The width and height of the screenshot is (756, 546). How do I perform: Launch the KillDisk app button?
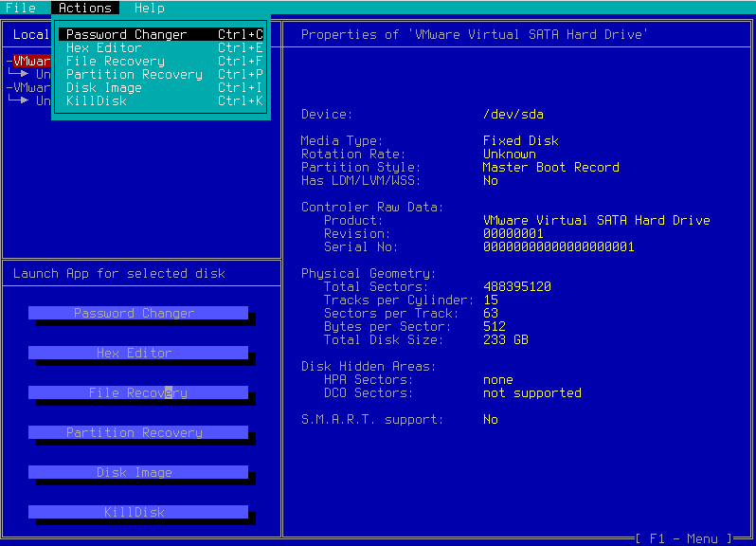click(138, 512)
